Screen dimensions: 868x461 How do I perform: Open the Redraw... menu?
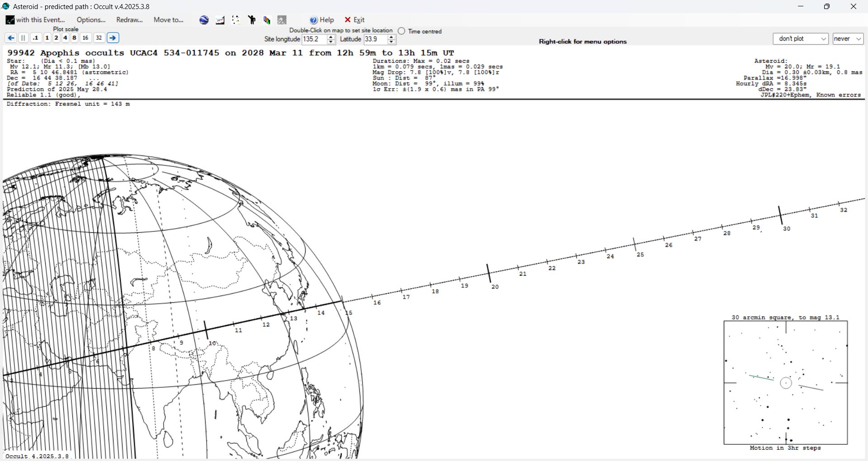click(x=129, y=20)
